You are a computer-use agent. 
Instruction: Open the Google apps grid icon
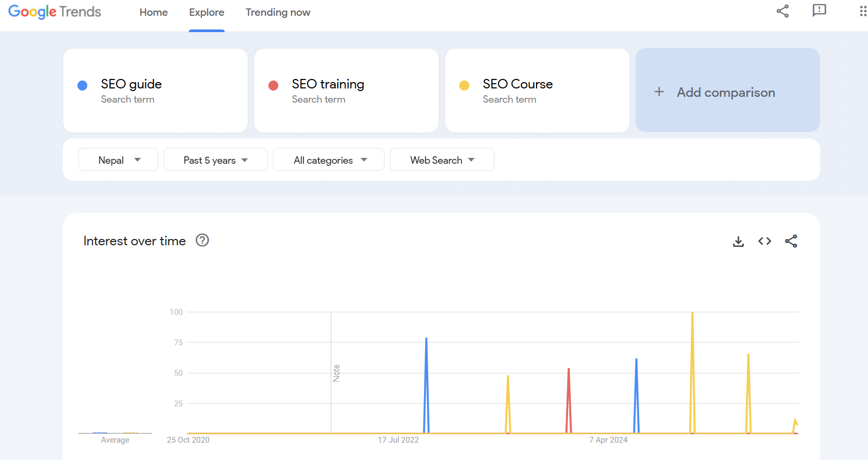(863, 11)
